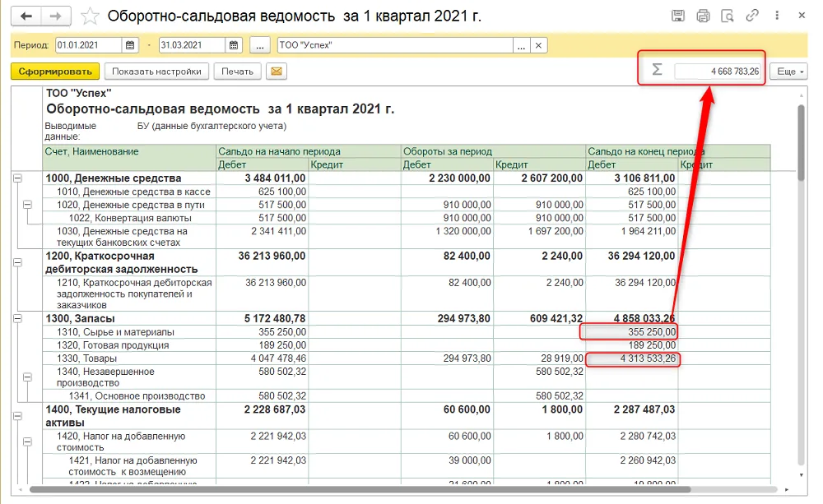Click the sum field showing 4 668 783,26
The image size is (823, 504).
pyautogui.click(x=718, y=72)
